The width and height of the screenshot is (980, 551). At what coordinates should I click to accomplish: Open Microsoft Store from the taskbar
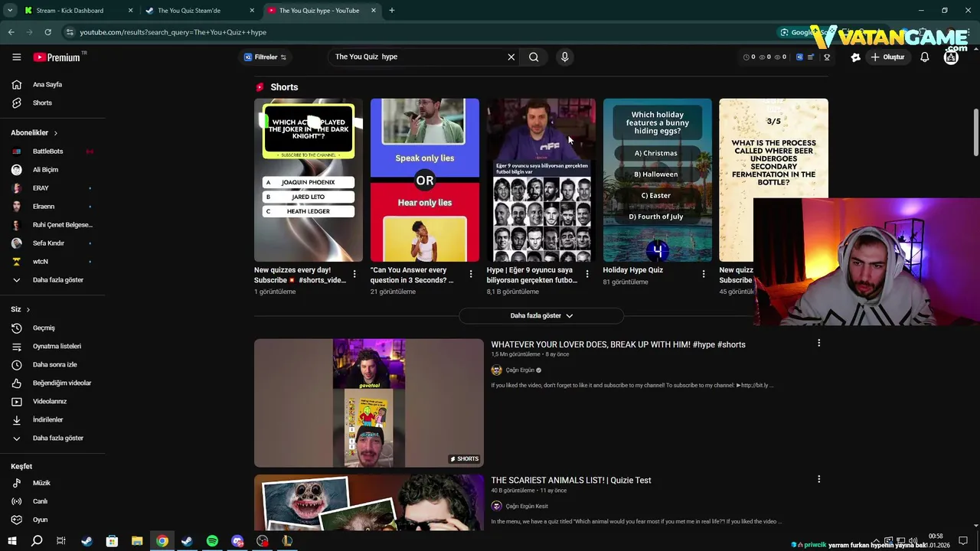tap(112, 541)
